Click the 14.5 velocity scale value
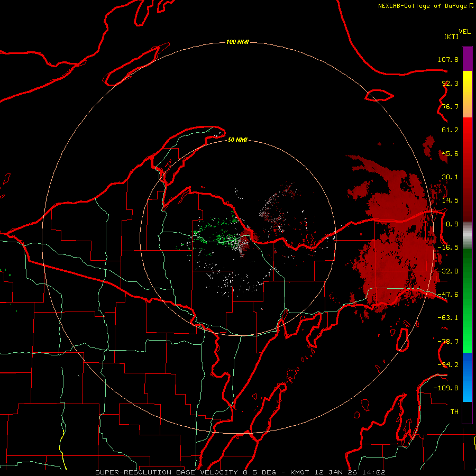Screen dimensions: 476x476 tap(450, 200)
